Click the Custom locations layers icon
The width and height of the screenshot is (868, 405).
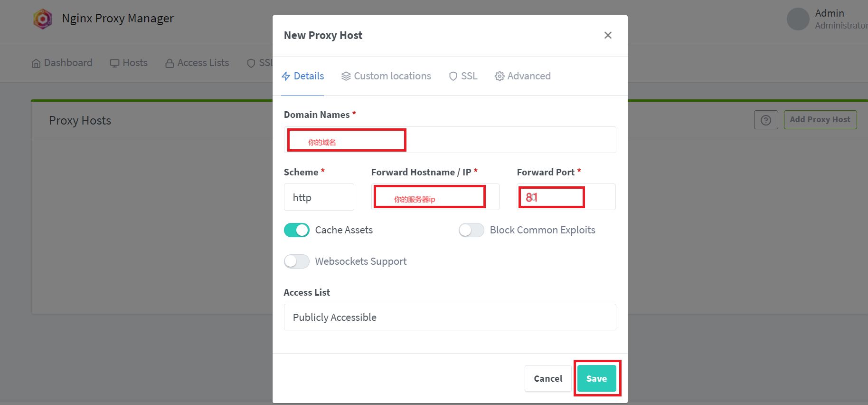click(x=346, y=77)
